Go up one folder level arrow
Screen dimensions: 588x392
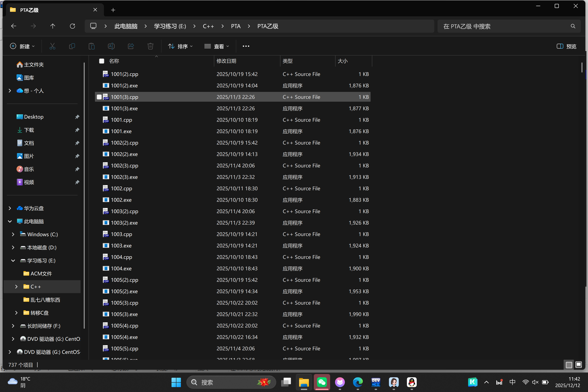(x=53, y=26)
